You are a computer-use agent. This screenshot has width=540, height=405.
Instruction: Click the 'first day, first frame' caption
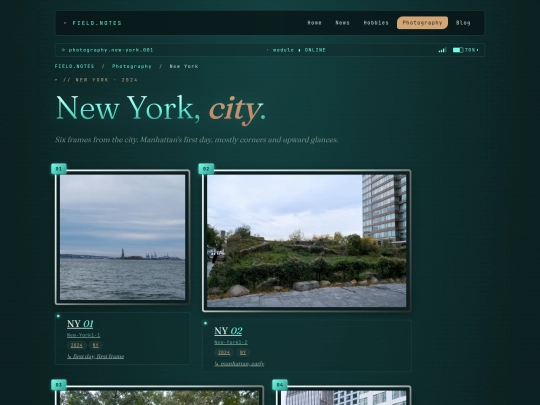pos(95,356)
